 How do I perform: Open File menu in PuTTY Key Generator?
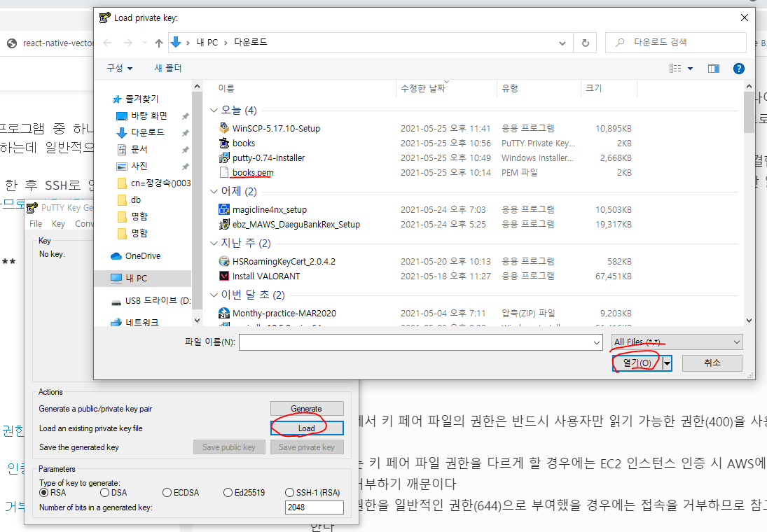36,223
